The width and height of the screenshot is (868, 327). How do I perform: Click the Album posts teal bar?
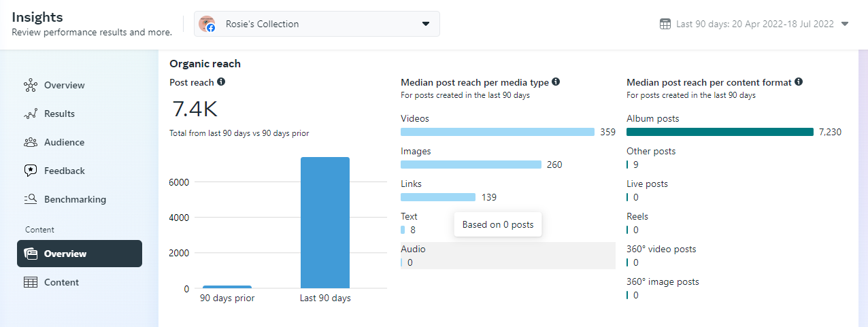point(720,132)
